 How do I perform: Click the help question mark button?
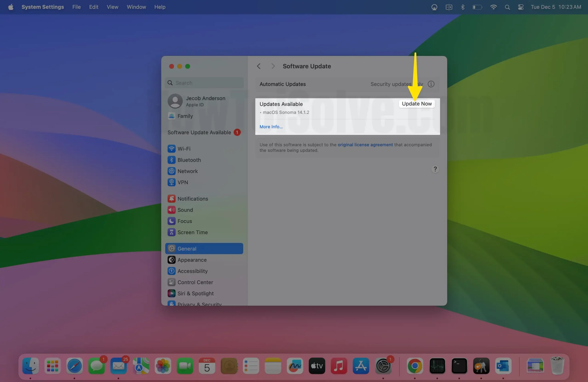tap(435, 169)
